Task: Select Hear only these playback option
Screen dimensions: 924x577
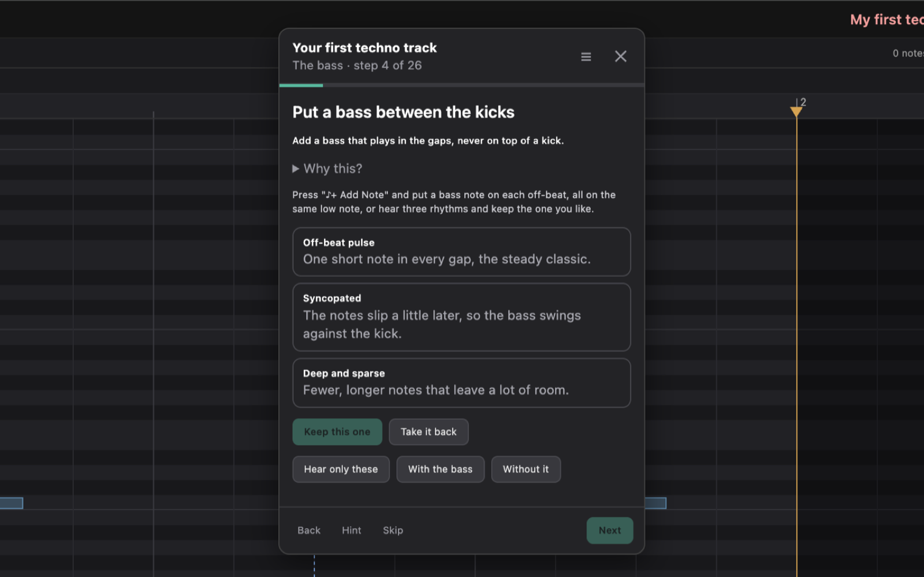Action: [x=341, y=470]
